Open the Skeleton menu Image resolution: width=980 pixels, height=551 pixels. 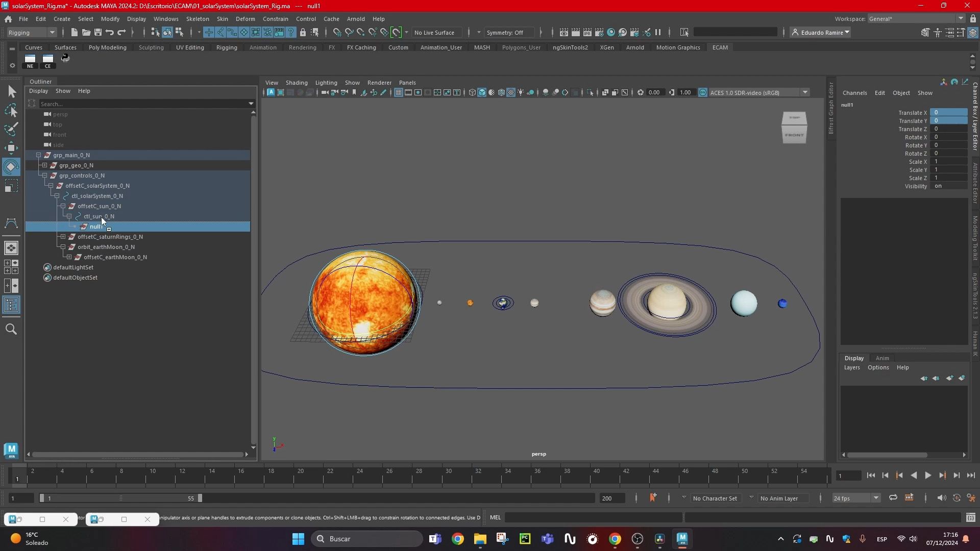pos(197,19)
